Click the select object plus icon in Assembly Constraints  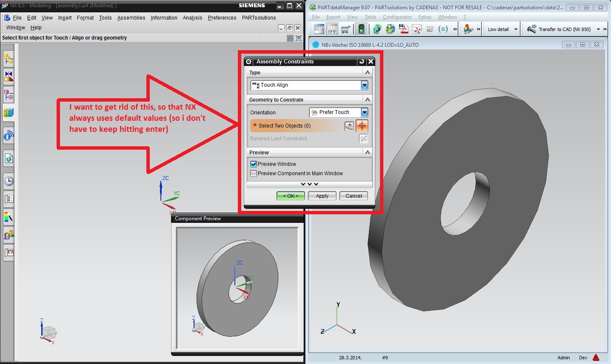pyautogui.click(x=349, y=126)
